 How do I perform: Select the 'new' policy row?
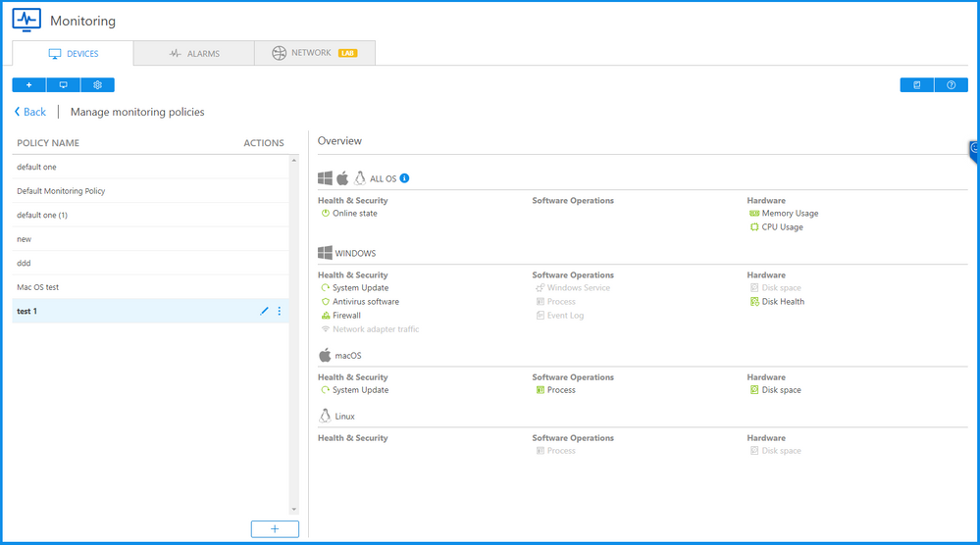pyautogui.click(x=151, y=239)
